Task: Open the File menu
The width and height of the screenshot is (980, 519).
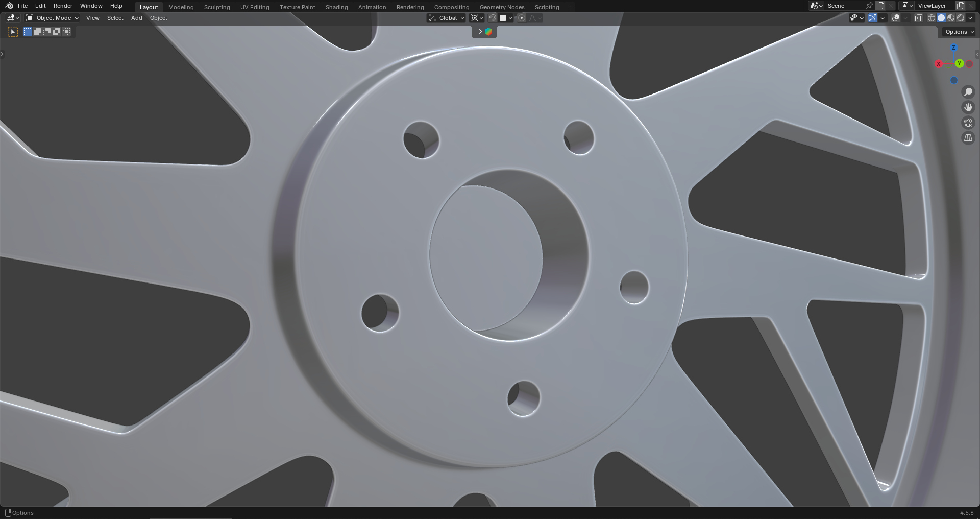Action: click(x=22, y=6)
